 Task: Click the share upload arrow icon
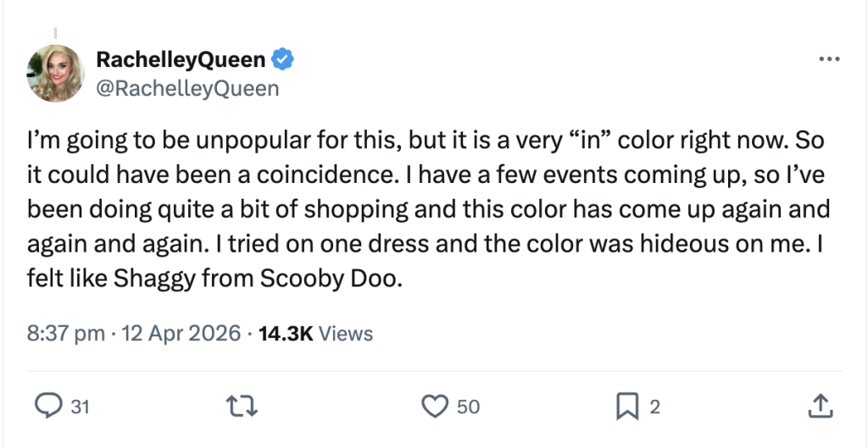[x=820, y=407]
